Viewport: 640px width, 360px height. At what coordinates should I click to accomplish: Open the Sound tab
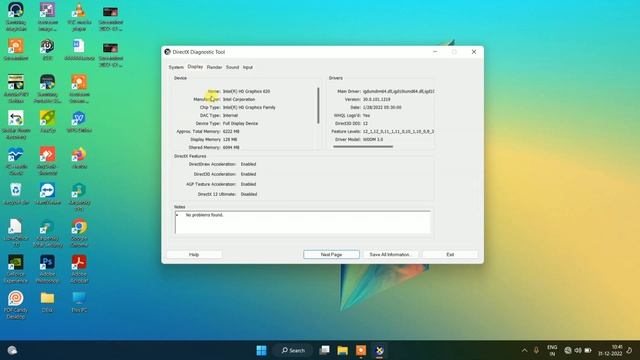click(232, 67)
